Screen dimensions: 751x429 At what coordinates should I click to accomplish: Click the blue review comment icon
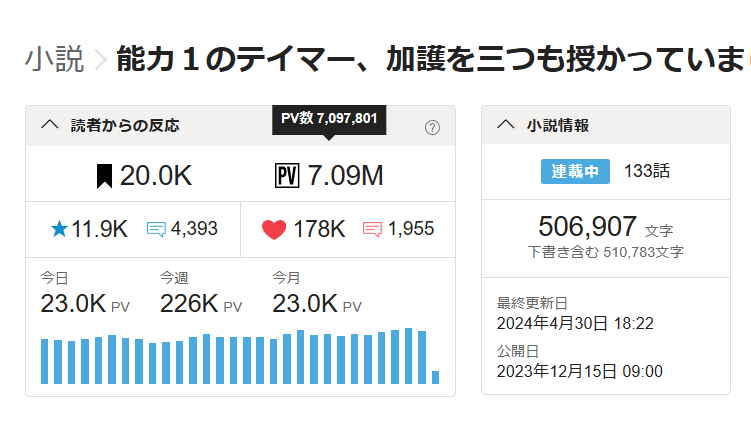tap(156, 229)
